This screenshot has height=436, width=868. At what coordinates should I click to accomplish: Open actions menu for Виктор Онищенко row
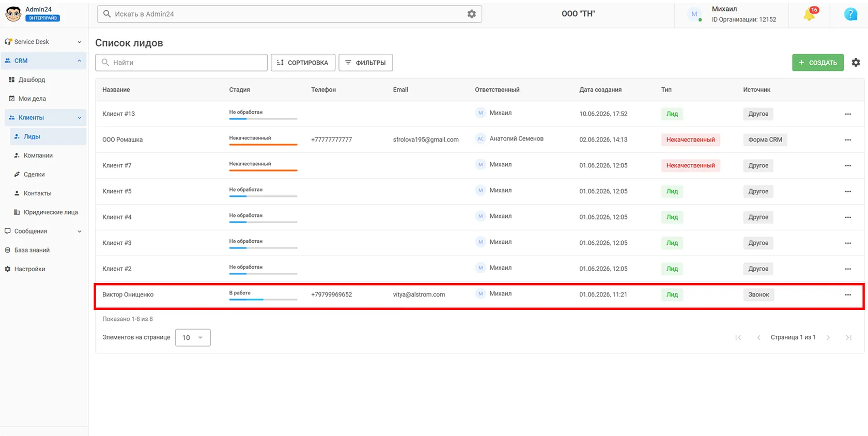coord(848,295)
